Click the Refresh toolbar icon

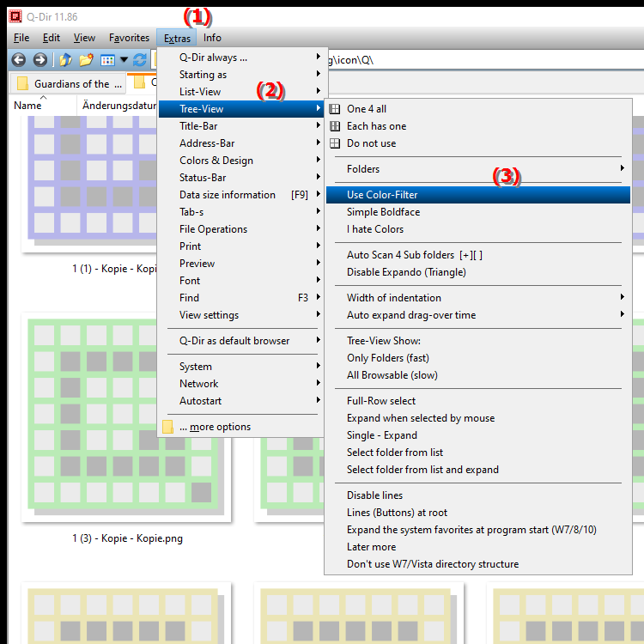[x=139, y=60]
